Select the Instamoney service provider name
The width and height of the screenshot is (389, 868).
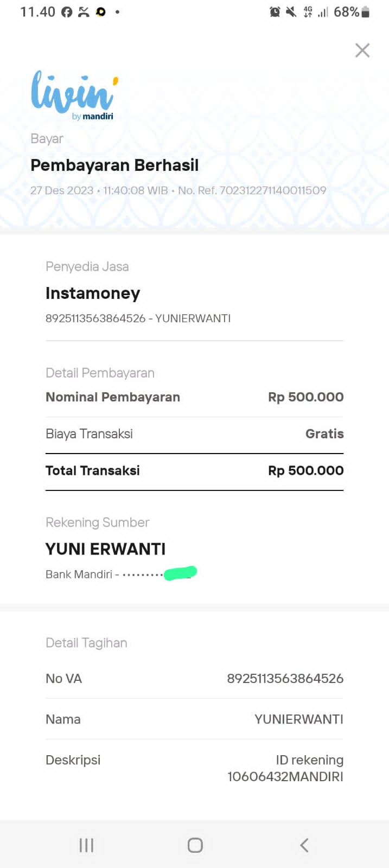pos(93,293)
